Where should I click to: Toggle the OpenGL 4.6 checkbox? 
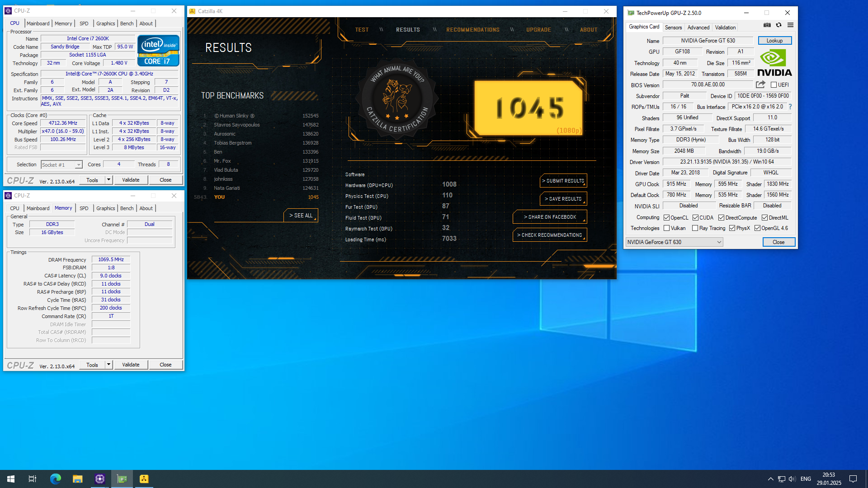tap(757, 228)
